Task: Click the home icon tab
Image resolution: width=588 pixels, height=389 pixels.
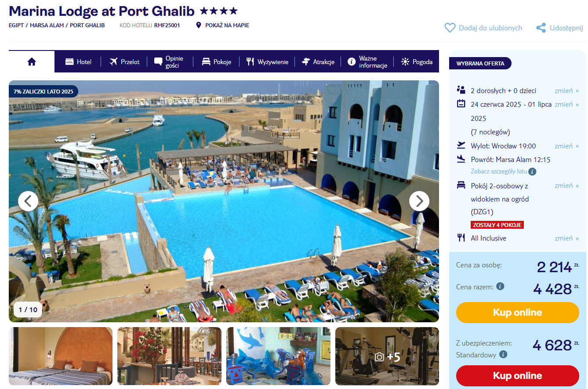Action: [x=32, y=62]
